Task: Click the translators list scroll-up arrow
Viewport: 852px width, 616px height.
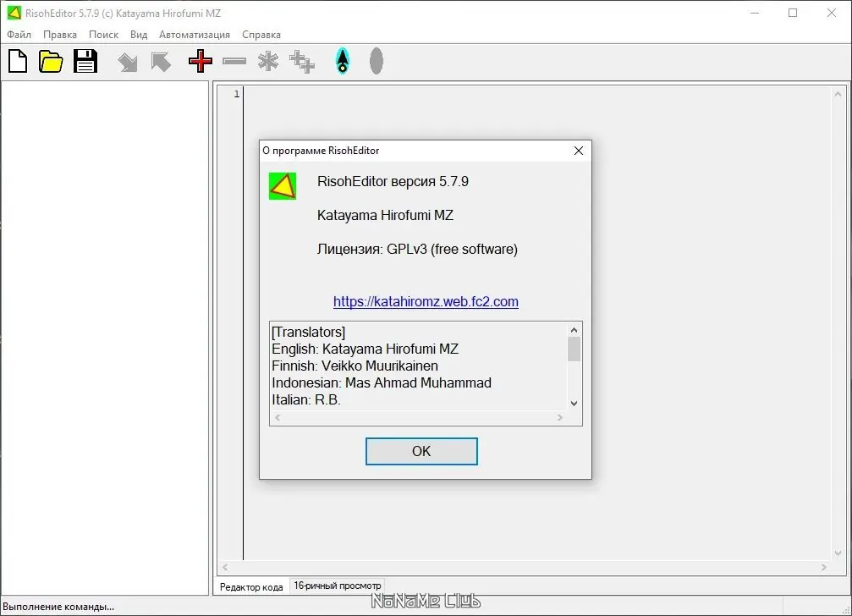Action: [574, 330]
